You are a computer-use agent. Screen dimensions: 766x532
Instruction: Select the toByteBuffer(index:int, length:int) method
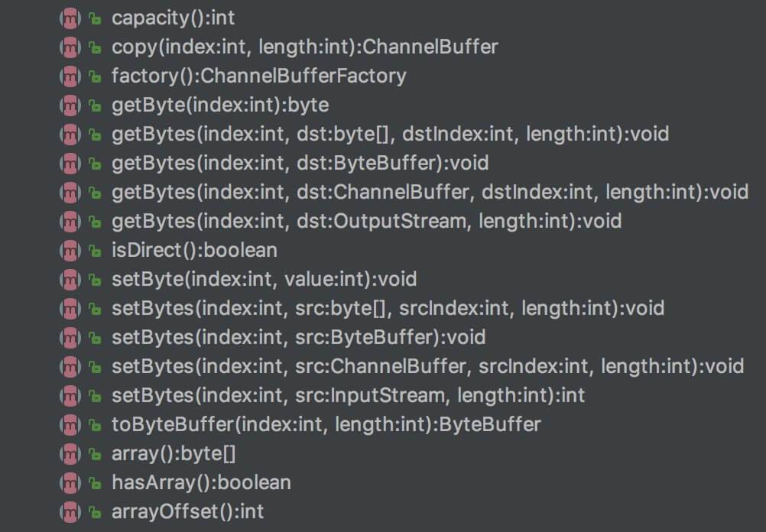(x=326, y=424)
